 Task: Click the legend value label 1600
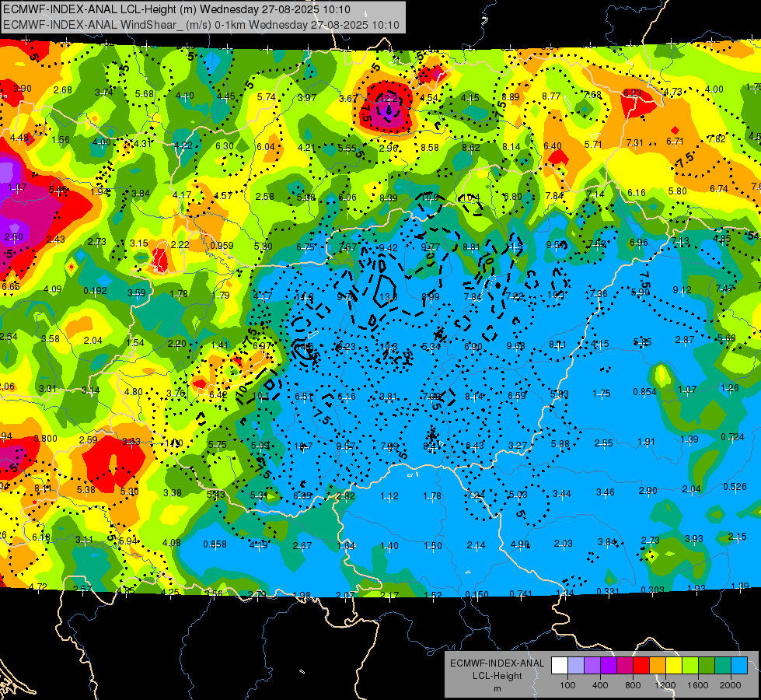(698, 685)
